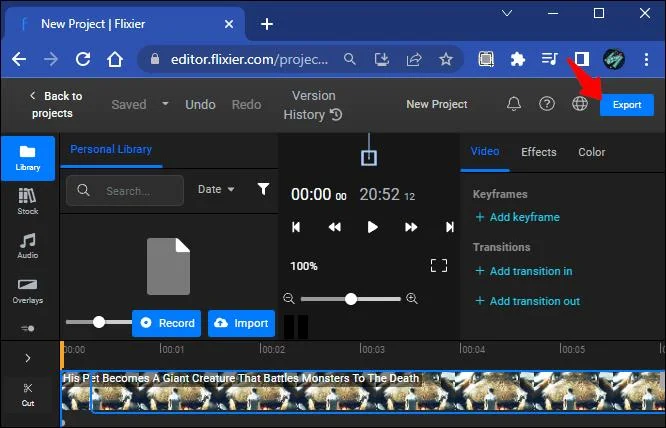Click the 100% preview zoom value
The width and height of the screenshot is (666, 428).
click(x=304, y=266)
